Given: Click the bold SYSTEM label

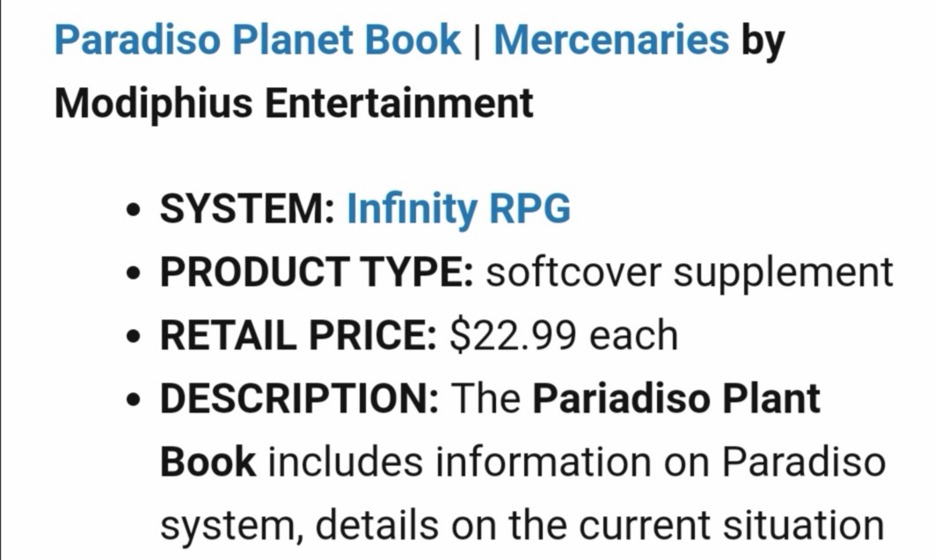Looking at the screenshot, I should pos(247,209).
